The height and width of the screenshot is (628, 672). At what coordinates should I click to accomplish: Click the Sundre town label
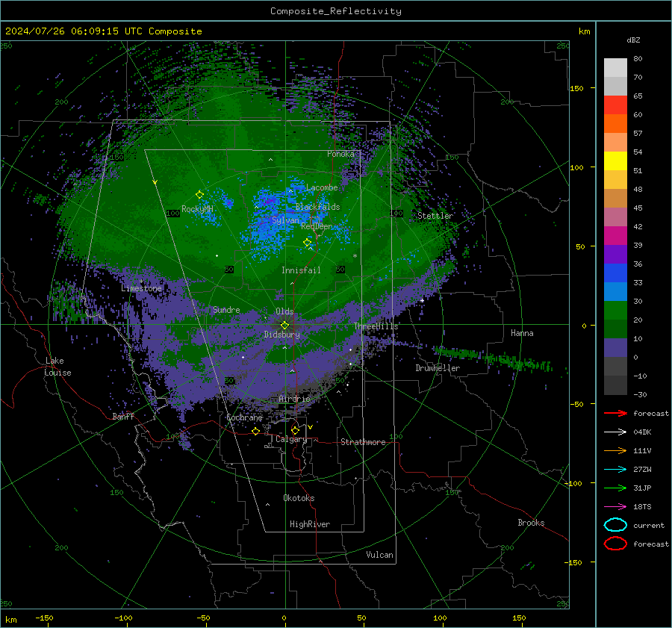tap(226, 309)
